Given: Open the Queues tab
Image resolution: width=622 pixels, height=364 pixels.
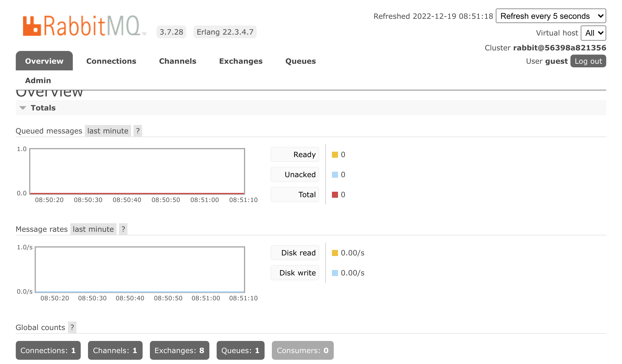Looking at the screenshot, I should pos(300,61).
